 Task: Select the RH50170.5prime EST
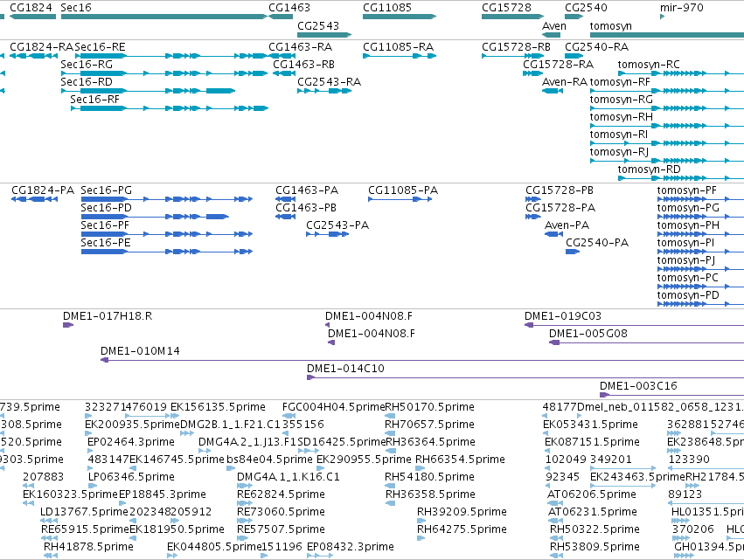(390, 416)
